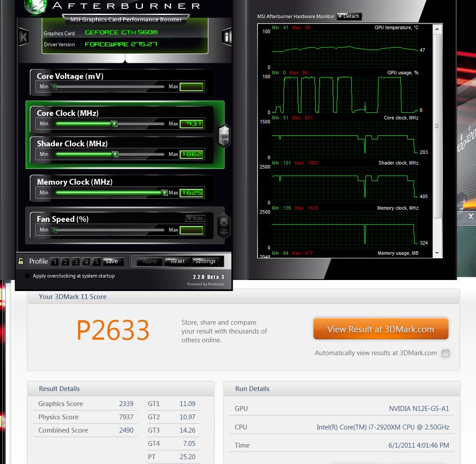Screen dimensions: 476x464
Task: Select profile slot 1
Action: pos(55,261)
